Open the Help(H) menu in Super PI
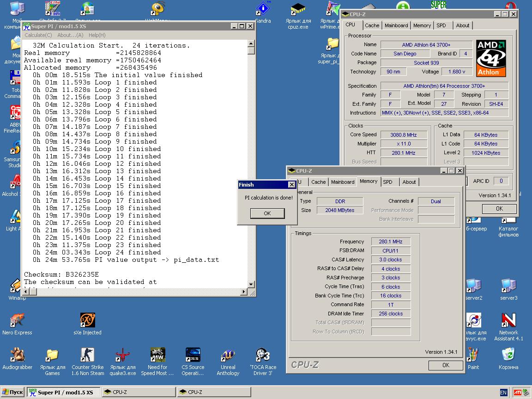 (97, 35)
